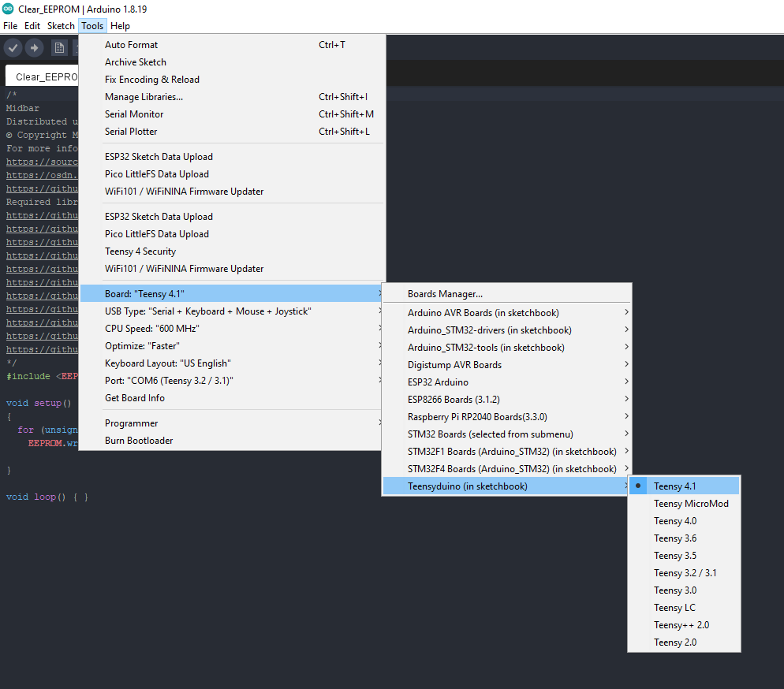Expand STM32 Boards (selected from submenu)
The height and width of the screenshot is (689, 784).
pos(506,434)
